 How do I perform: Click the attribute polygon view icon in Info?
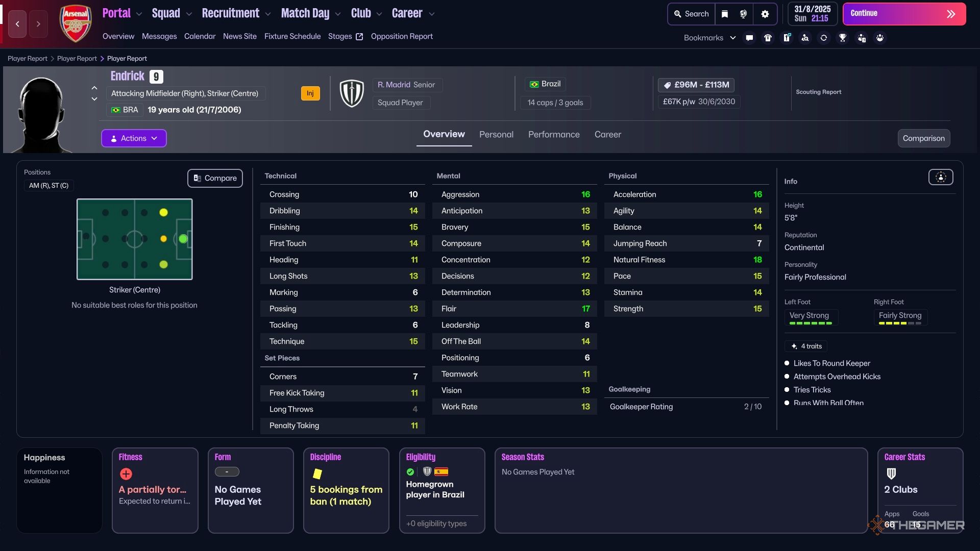click(x=940, y=178)
